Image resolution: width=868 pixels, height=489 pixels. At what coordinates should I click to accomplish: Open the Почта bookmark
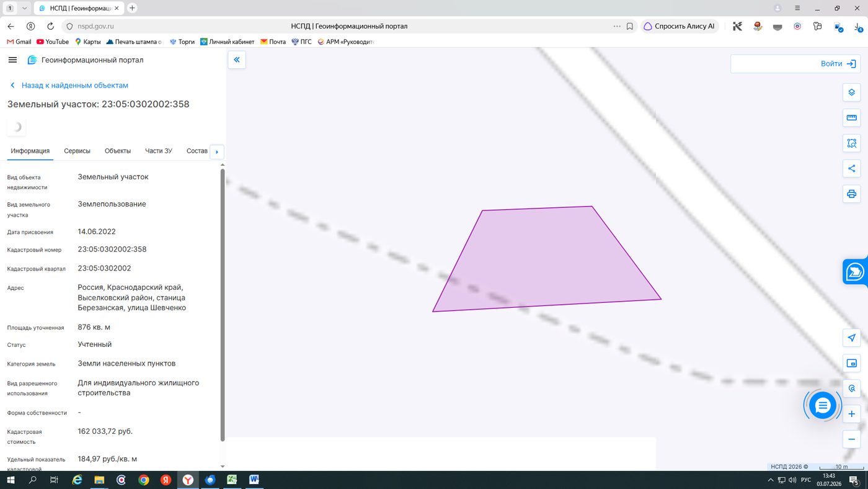point(273,42)
